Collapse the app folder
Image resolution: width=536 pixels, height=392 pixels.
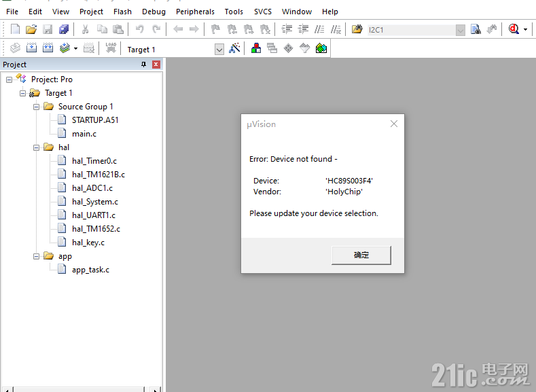(36, 256)
